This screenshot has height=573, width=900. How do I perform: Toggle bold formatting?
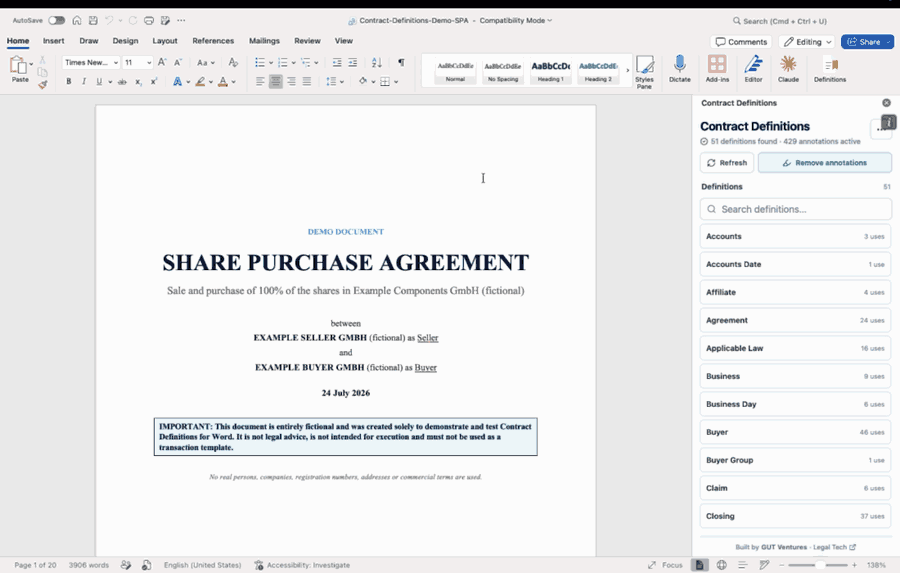point(68,82)
